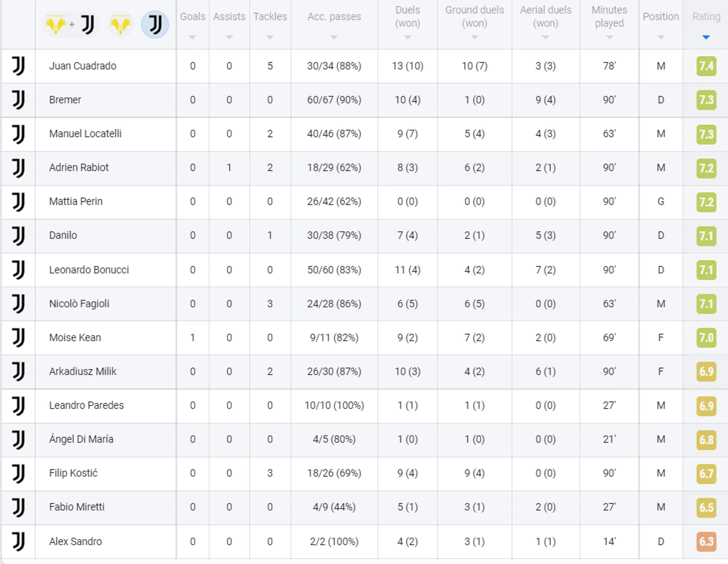
Task: Click Juventus crest beside Mattia Perin
Action: [18, 201]
